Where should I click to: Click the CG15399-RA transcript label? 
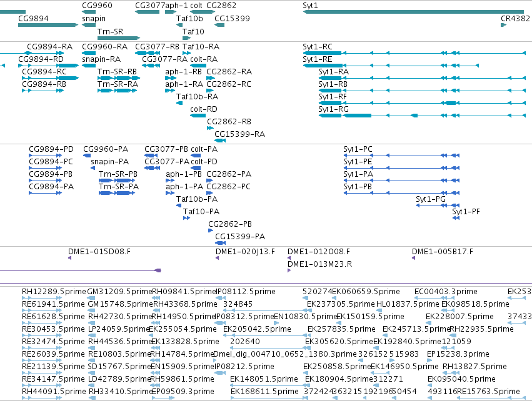click(x=239, y=134)
